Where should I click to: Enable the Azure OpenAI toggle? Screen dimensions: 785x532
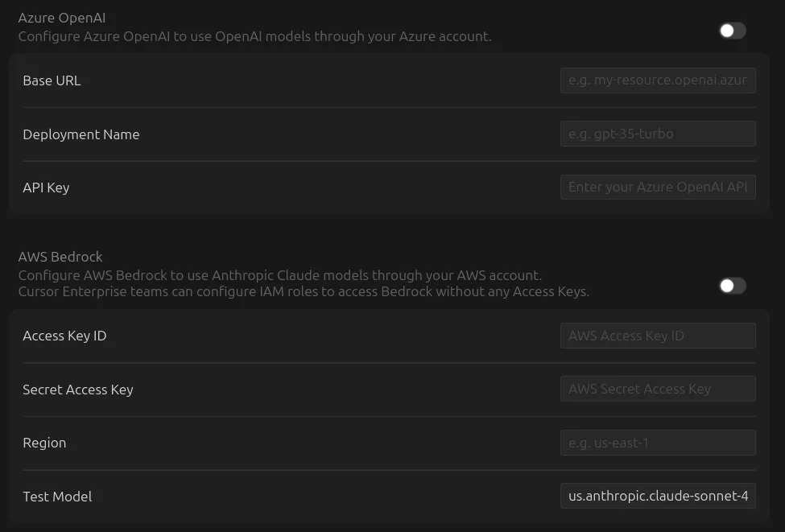732,31
